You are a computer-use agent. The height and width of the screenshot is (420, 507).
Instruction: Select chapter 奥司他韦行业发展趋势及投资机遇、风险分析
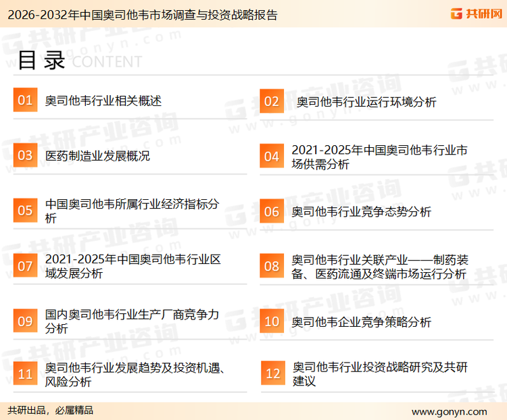pyautogui.click(x=135, y=375)
